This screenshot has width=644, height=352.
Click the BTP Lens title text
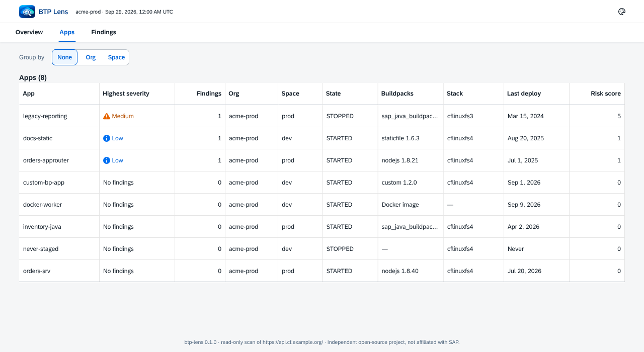tap(53, 12)
